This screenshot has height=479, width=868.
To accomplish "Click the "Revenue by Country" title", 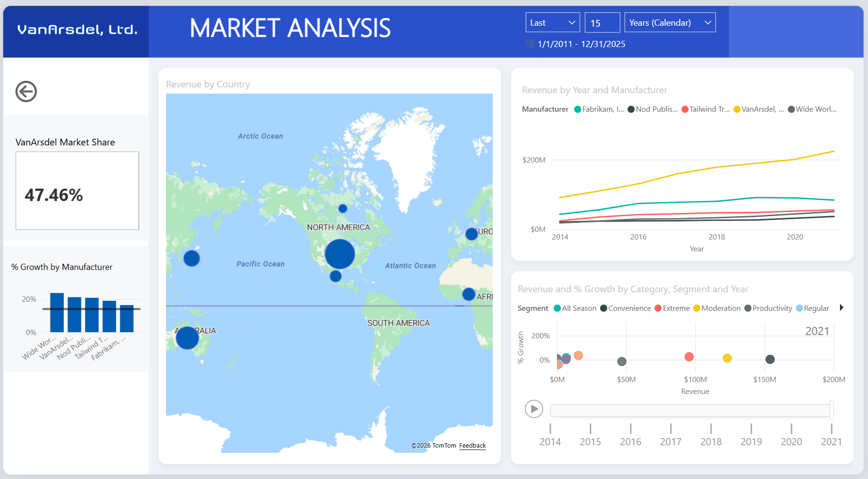I will [x=208, y=84].
